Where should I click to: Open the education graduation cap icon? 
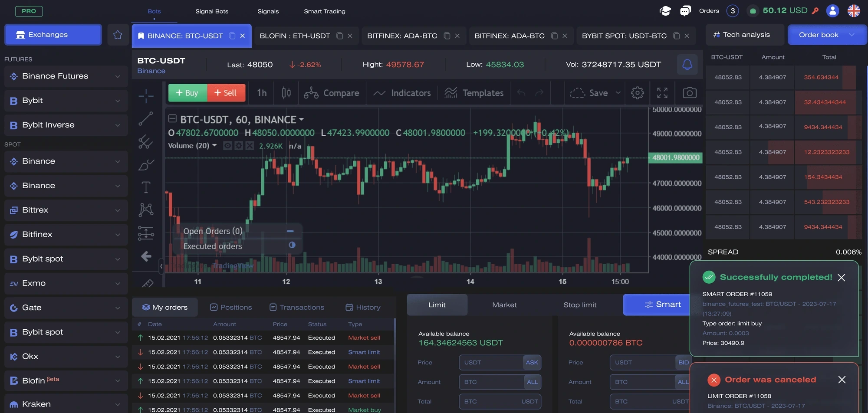point(665,11)
